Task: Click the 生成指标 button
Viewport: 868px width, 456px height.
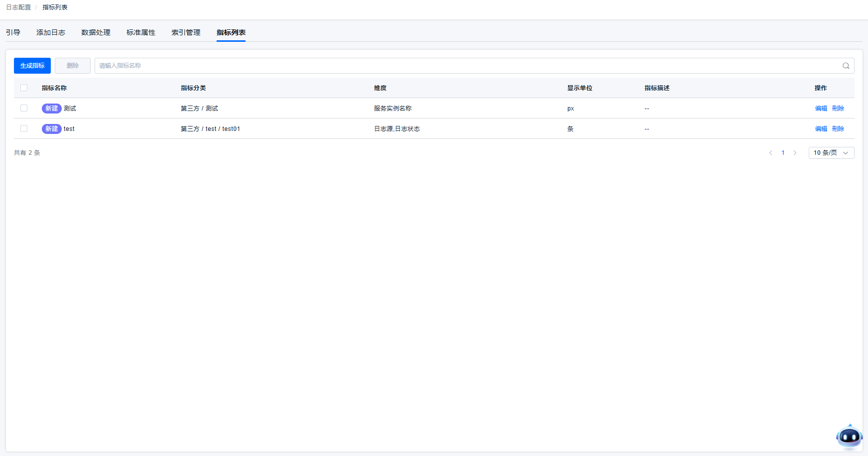Action: point(32,66)
